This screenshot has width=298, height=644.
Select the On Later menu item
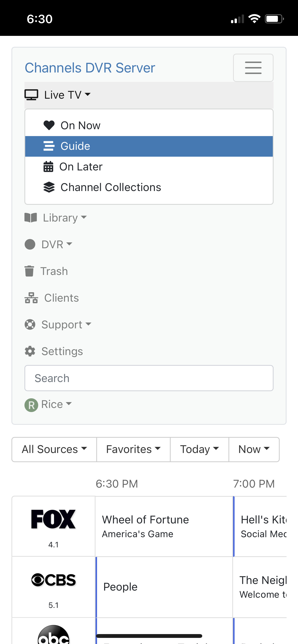[x=81, y=167]
